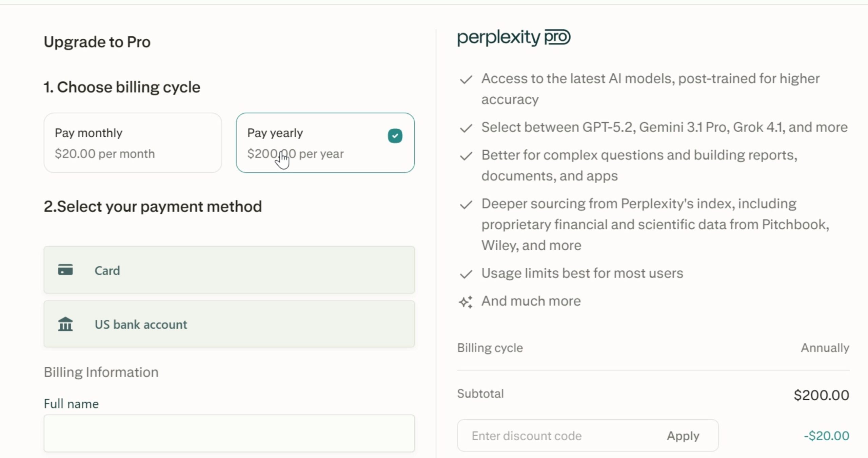Click the Upgrade to Pro heading

pos(97,41)
